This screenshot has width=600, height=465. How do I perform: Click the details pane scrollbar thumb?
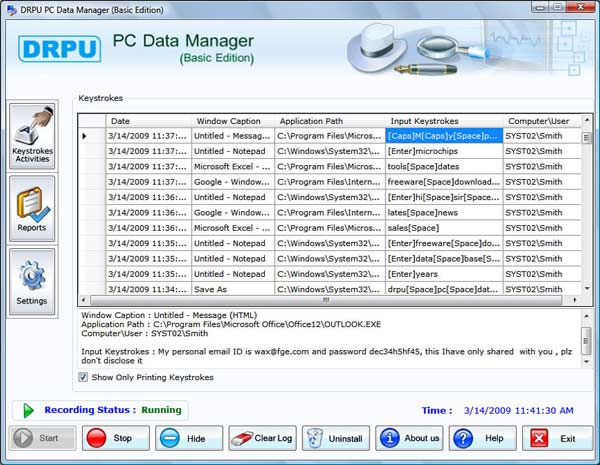pyautogui.click(x=586, y=341)
